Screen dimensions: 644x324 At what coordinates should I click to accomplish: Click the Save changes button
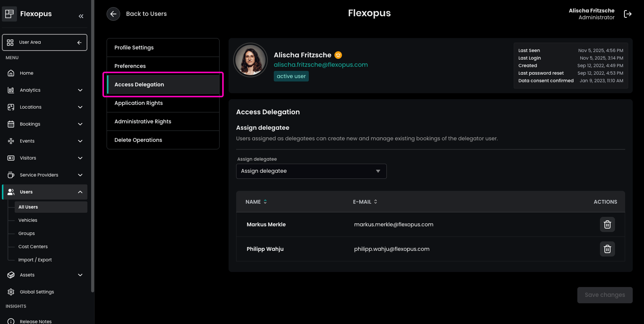(x=604, y=295)
